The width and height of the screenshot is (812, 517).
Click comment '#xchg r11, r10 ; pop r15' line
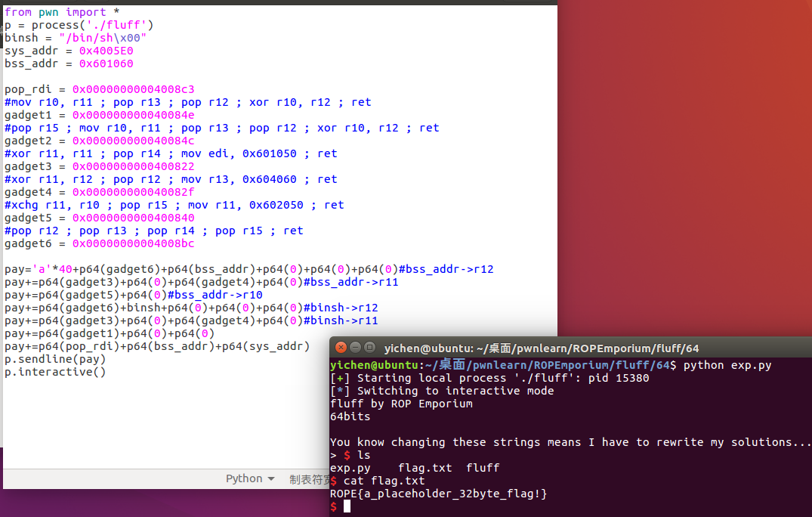click(x=174, y=205)
